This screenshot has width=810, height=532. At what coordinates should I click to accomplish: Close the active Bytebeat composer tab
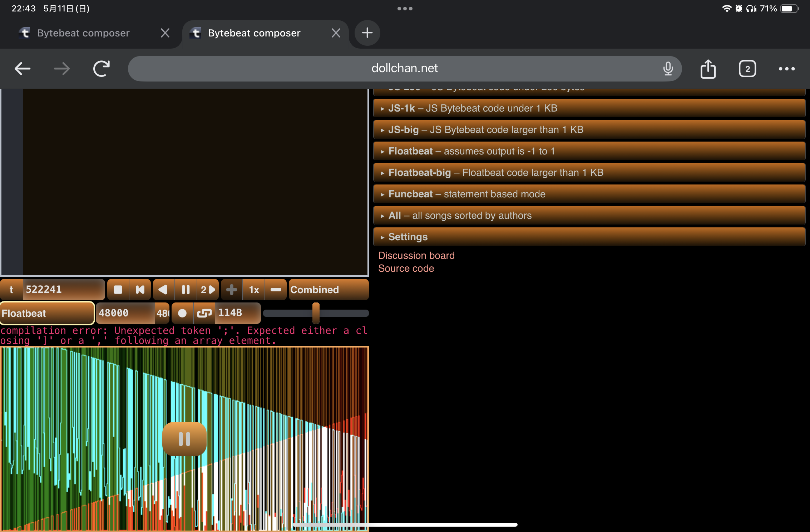coord(336,33)
